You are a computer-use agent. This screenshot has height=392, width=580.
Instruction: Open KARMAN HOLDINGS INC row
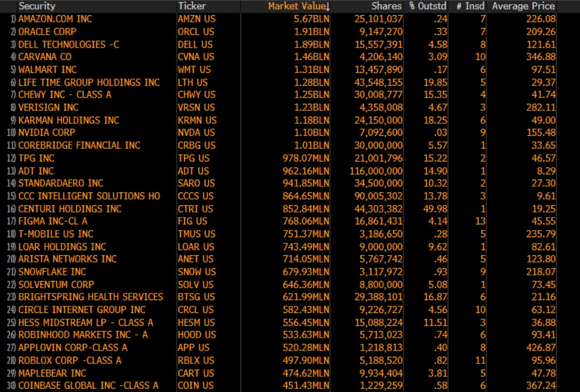[69, 120]
